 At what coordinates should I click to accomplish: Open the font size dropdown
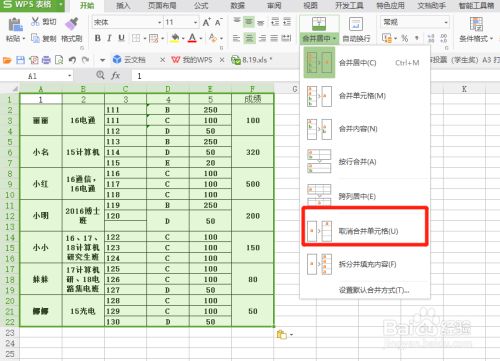195,23
